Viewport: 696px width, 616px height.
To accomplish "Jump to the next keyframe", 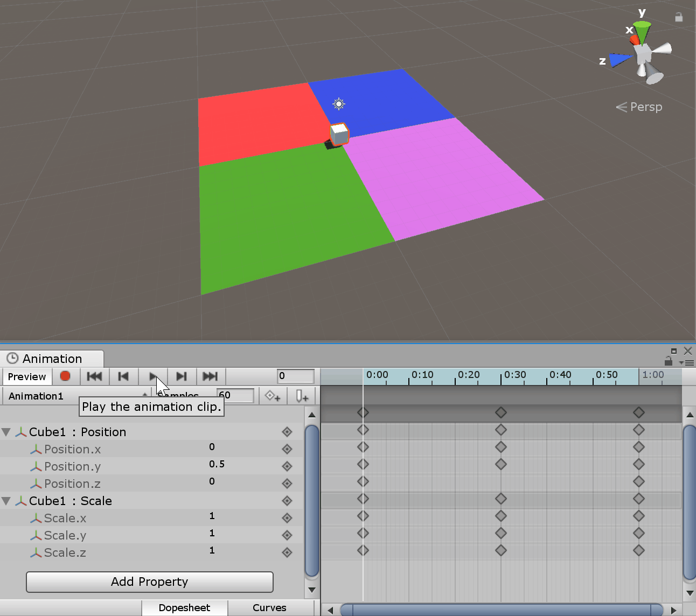I will coord(182,376).
